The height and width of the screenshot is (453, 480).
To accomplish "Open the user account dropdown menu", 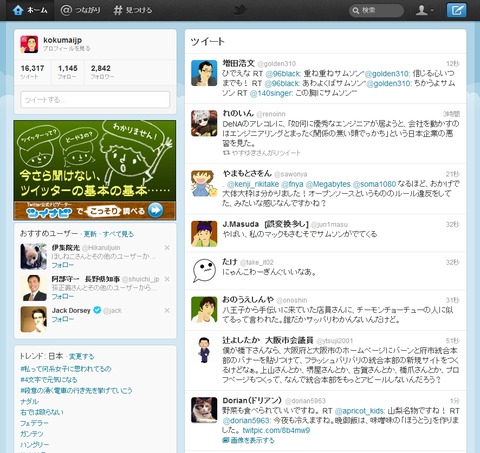I will pyautogui.click(x=424, y=10).
